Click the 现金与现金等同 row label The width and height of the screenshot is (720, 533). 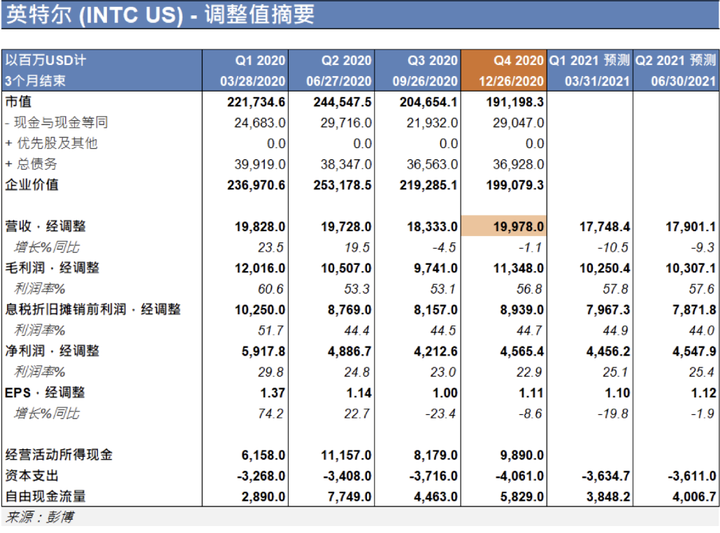coord(57,123)
